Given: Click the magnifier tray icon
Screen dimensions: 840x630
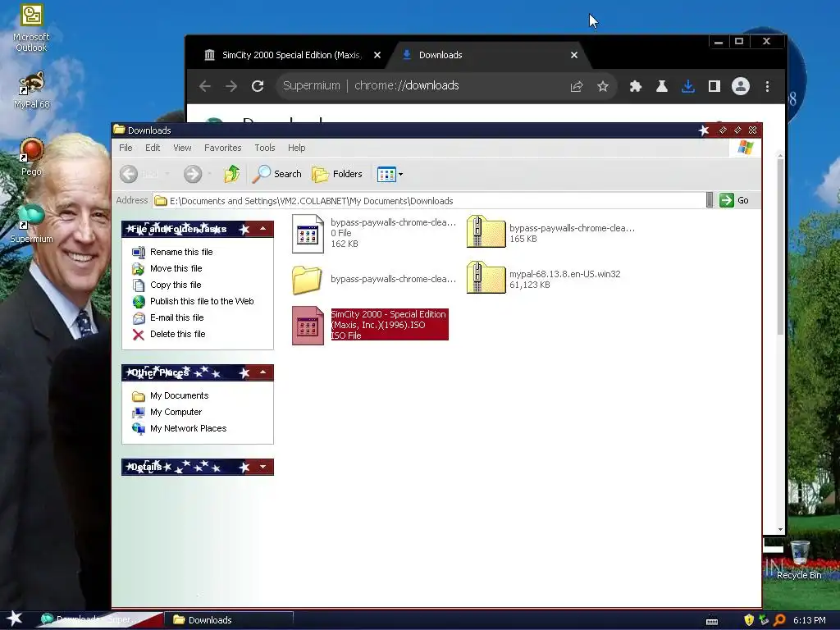Looking at the screenshot, I should [779, 620].
